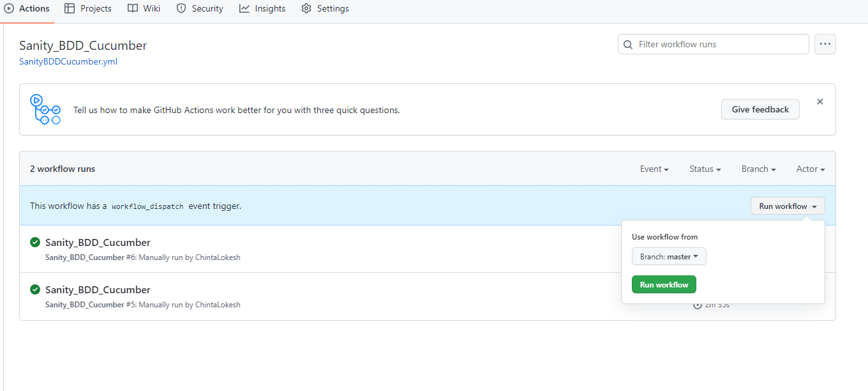
Task: Click the Insights graph icon
Action: click(x=243, y=8)
